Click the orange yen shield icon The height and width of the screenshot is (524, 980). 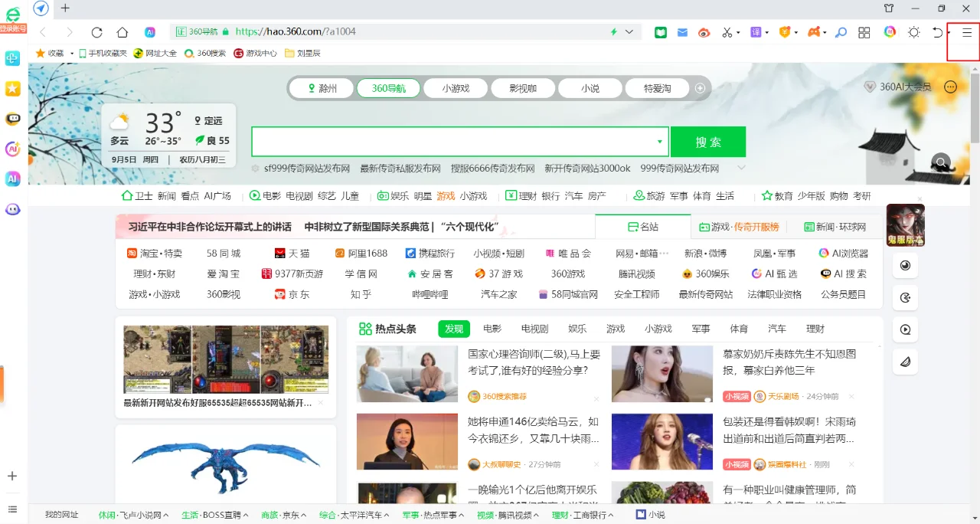click(784, 32)
